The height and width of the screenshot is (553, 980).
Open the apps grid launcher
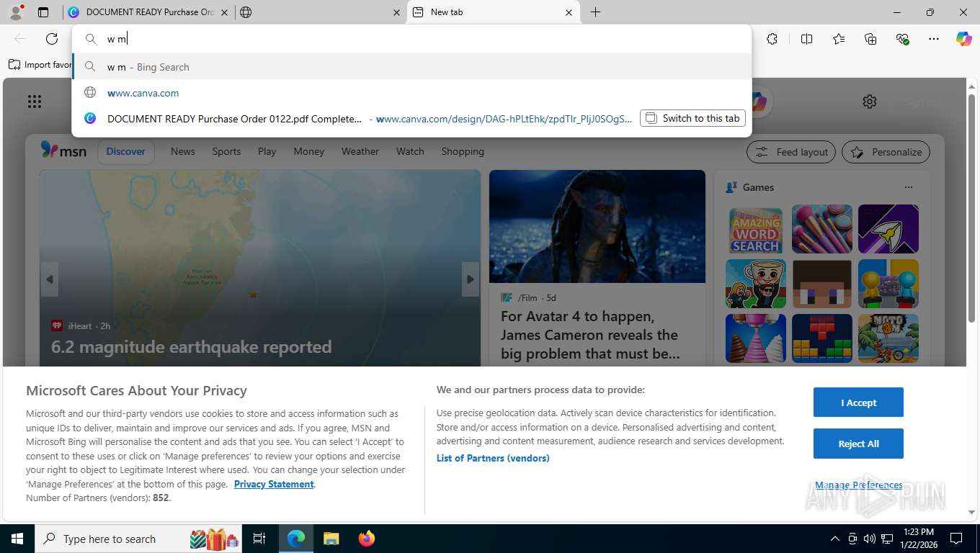[35, 102]
